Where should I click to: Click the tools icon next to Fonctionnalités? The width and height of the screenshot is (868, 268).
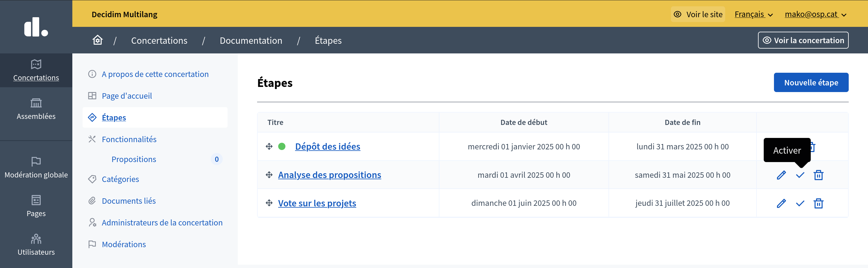[92, 139]
